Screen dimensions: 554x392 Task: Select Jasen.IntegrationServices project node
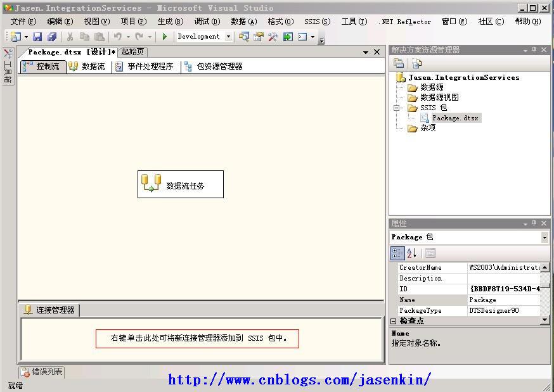(458, 77)
